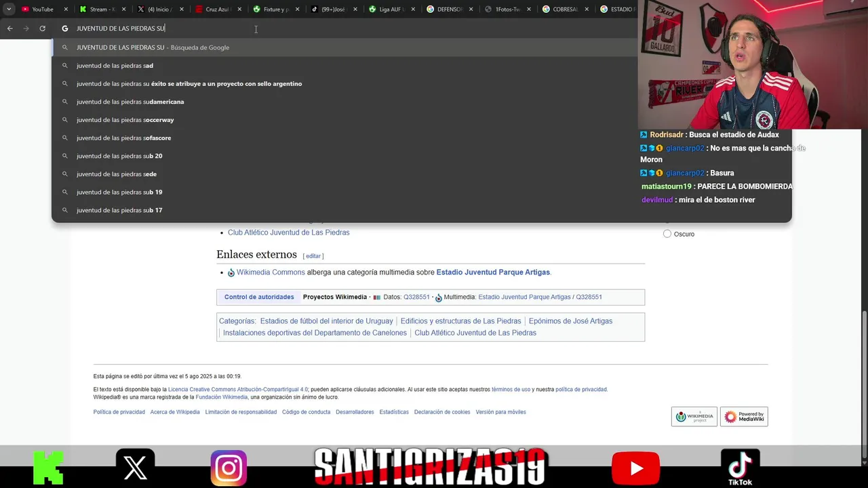Screen dimensions: 868x488
Task: Switch to the (99+)José TikTok tab
Action: click(x=334, y=9)
